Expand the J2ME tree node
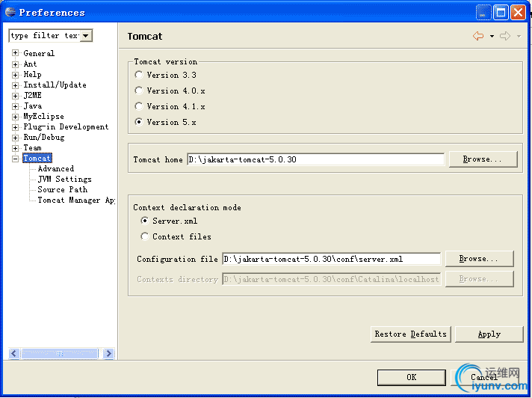 click(15, 96)
